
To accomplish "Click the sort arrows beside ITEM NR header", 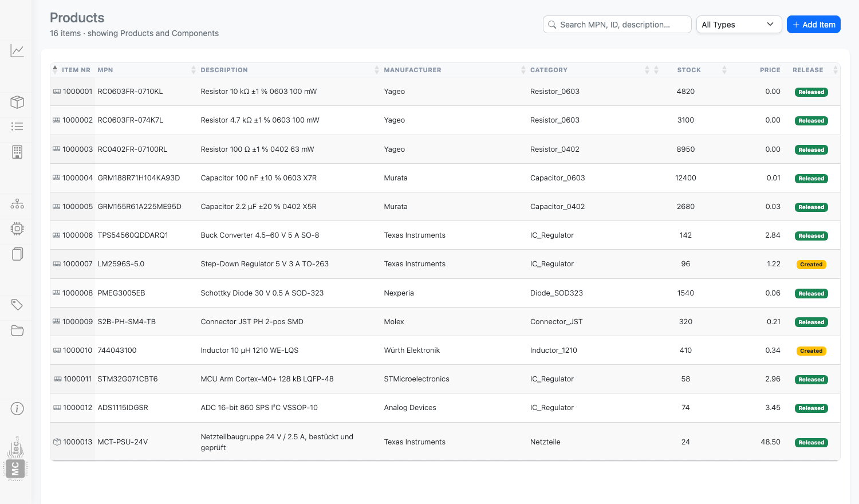I will 55,70.
